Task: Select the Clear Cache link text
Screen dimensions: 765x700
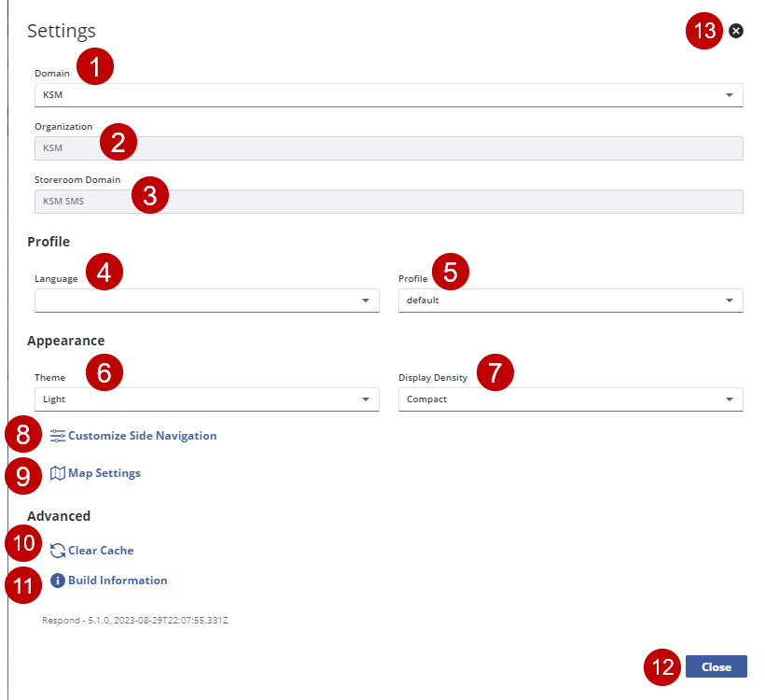Action: (101, 551)
